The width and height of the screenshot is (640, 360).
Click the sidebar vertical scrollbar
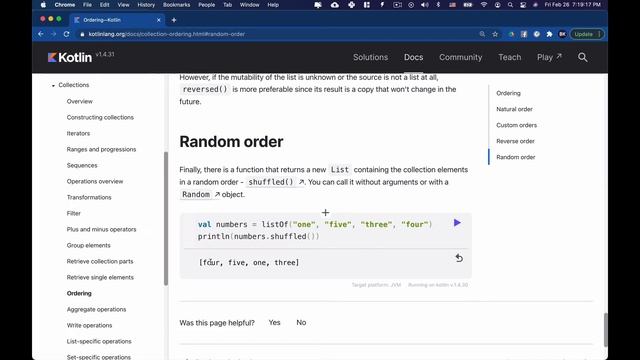click(x=166, y=218)
